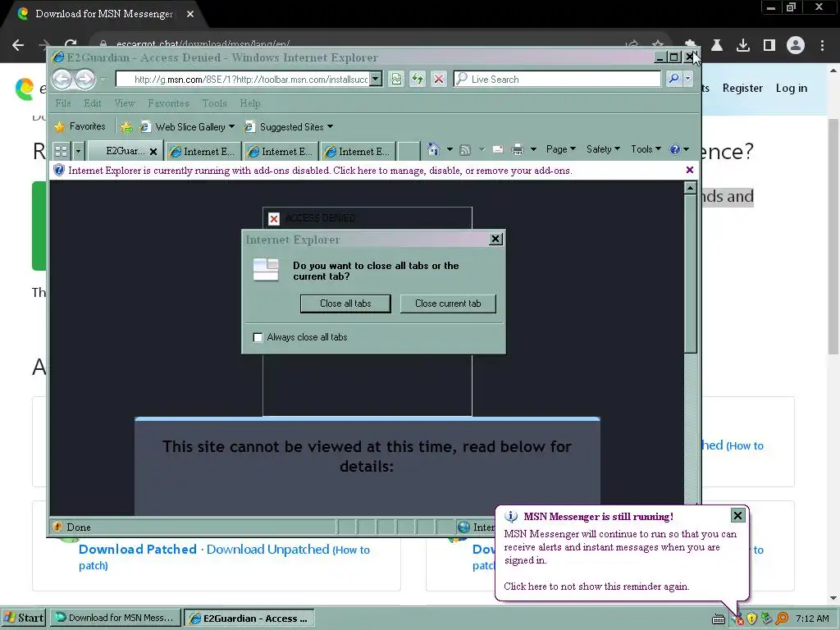
Task: Open the Favorites menu in menu bar
Action: [x=168, y=103]
